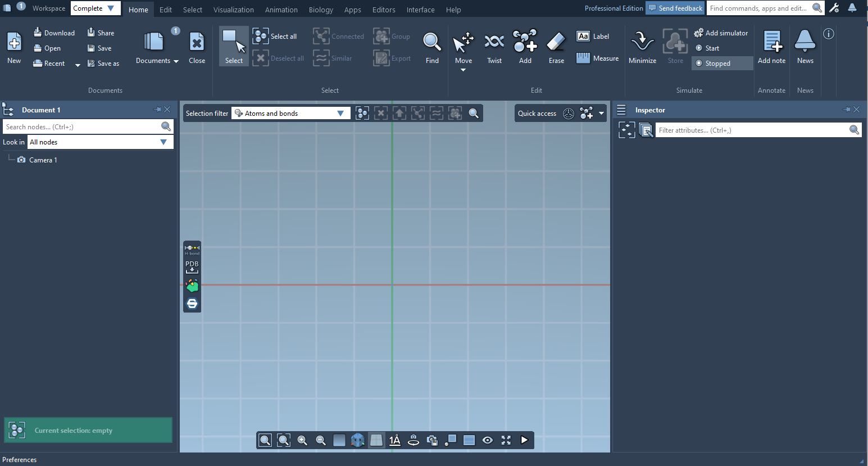
Task: Click the Add atoms tool
Action: (525, 47)
